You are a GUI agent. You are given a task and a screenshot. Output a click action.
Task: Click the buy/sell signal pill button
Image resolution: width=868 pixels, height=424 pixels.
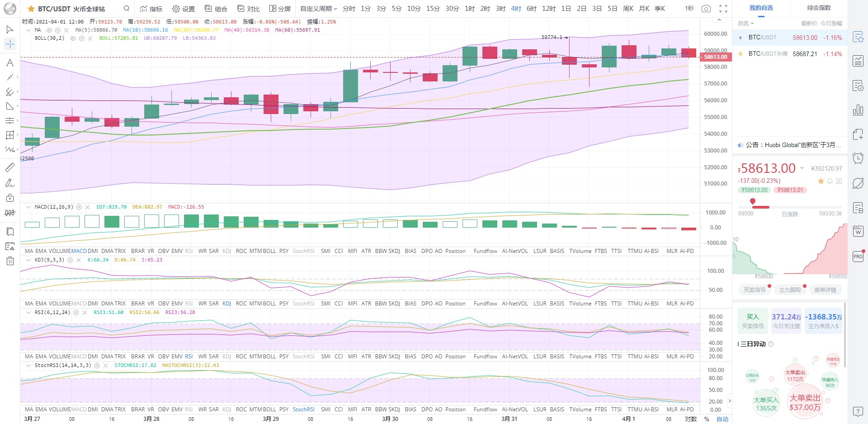click(x=755, y=290)
